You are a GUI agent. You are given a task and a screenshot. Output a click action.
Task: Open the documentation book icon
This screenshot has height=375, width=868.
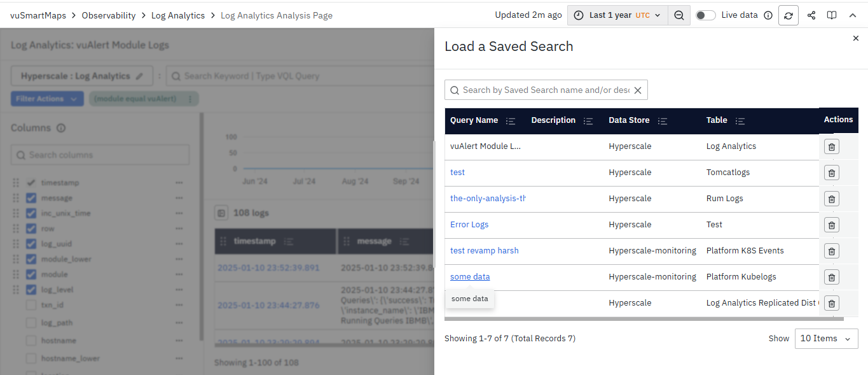pyautogui.click(x=831, y=15)
